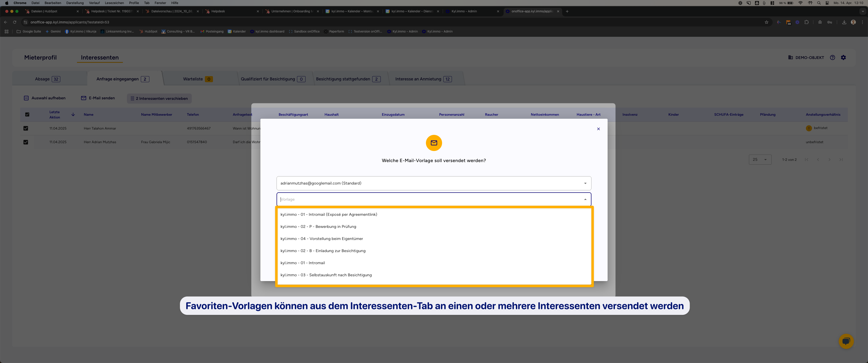
Task: Toggle the select-all checkbox in table header
Action: pyautogui.click(x=27, y=114)
